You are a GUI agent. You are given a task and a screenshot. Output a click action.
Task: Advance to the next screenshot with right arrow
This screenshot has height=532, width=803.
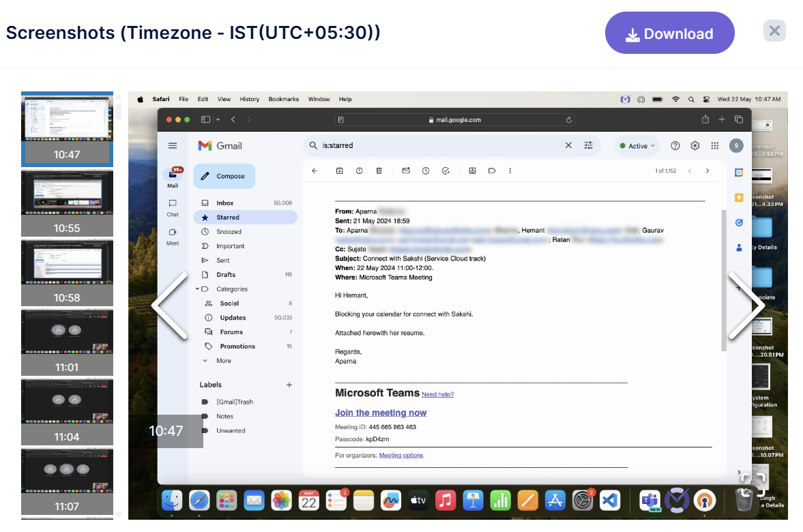coord(746,306)
